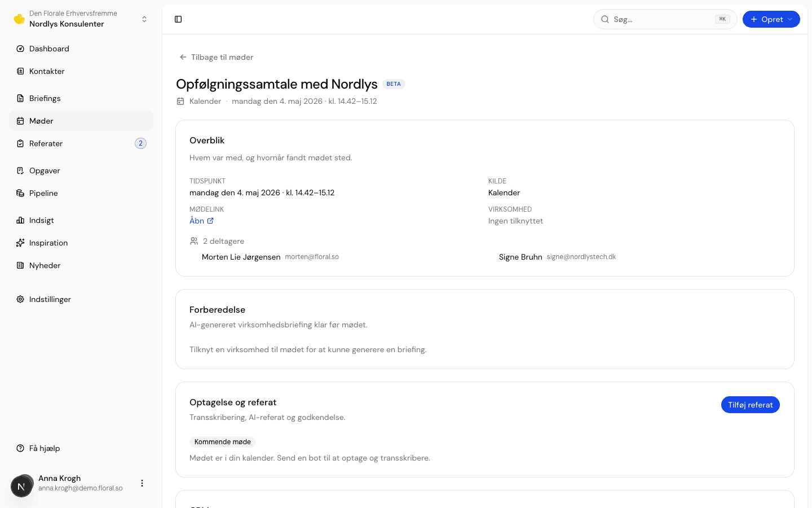The height and width of the screenshot is (508, 812).
Task: Click the Møder calendar icon
Action: tap(20, 121)
